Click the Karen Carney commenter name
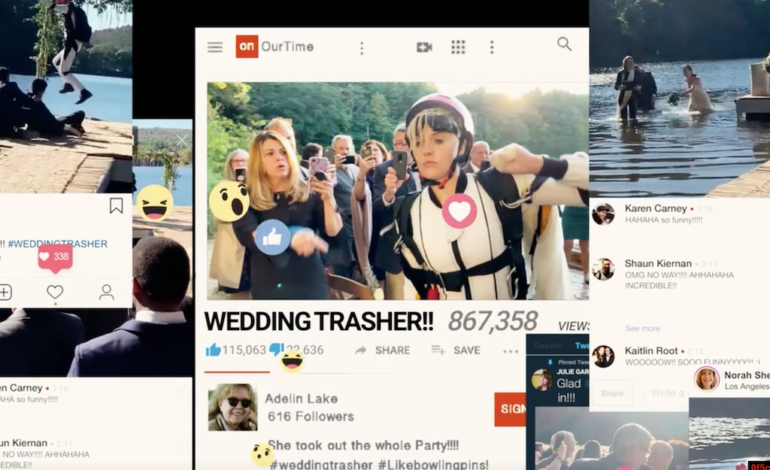770x470 pixels. (x=656, y=208)
